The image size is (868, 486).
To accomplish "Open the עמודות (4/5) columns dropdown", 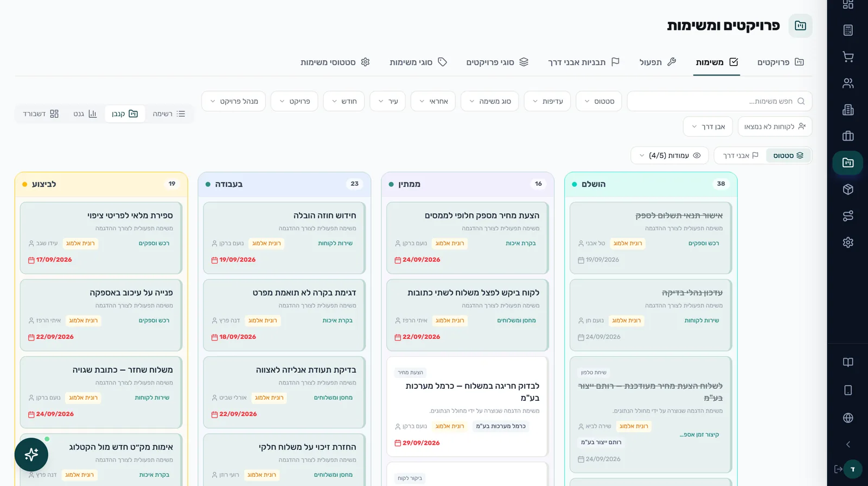I will 669,155.
